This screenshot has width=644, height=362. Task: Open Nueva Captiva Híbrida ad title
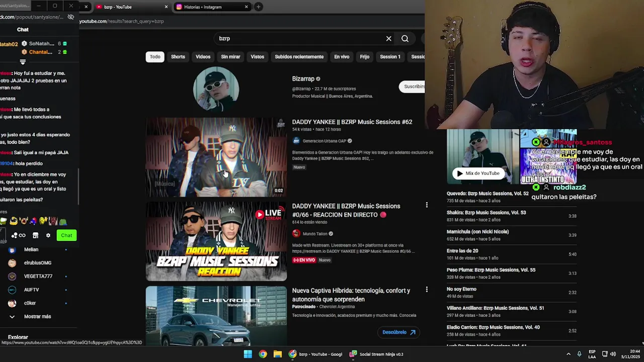[x=351, y=295]
